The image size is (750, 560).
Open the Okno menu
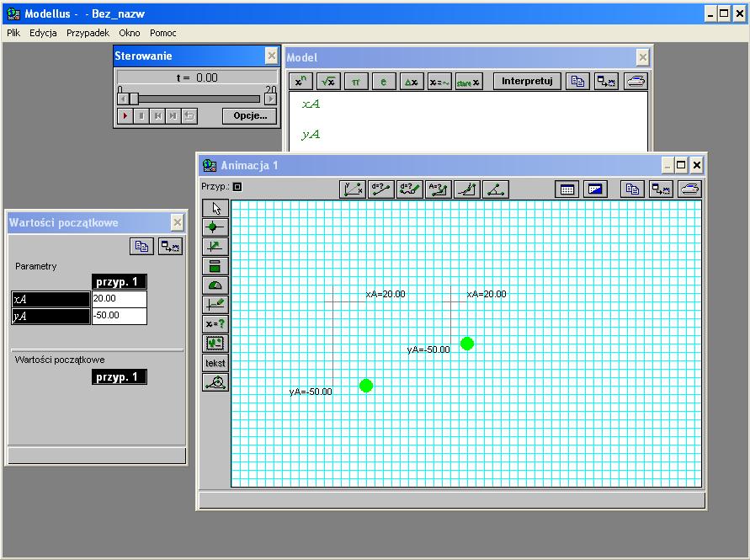129,33
